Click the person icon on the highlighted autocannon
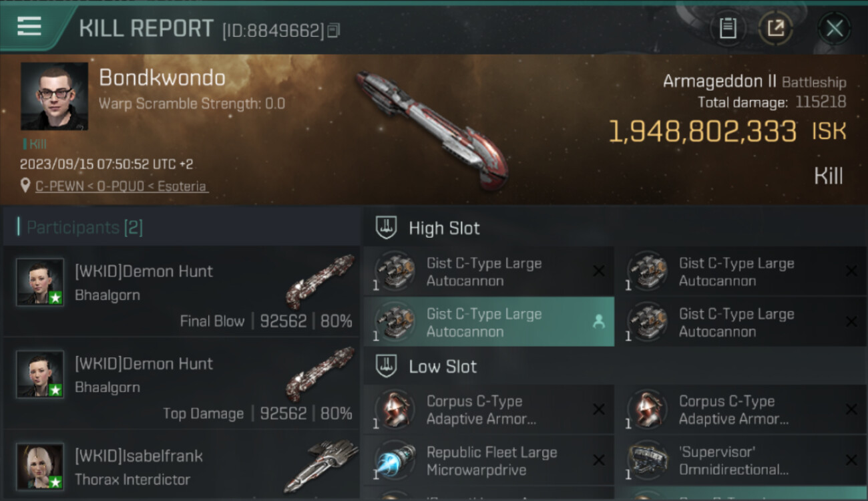Viewport: 868px width, 501px height. pos(598,322)
